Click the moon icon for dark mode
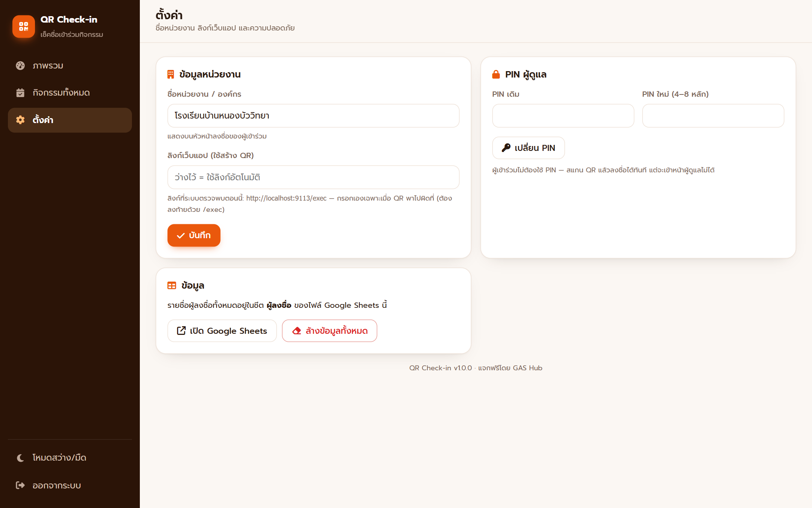 pyautogui.click(x=20, y=458)
